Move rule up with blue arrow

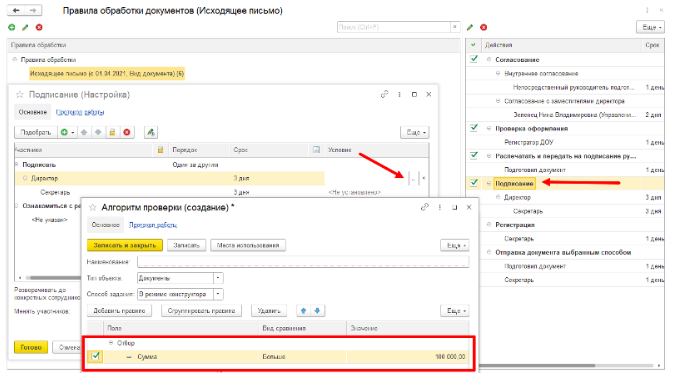[303, 311]
